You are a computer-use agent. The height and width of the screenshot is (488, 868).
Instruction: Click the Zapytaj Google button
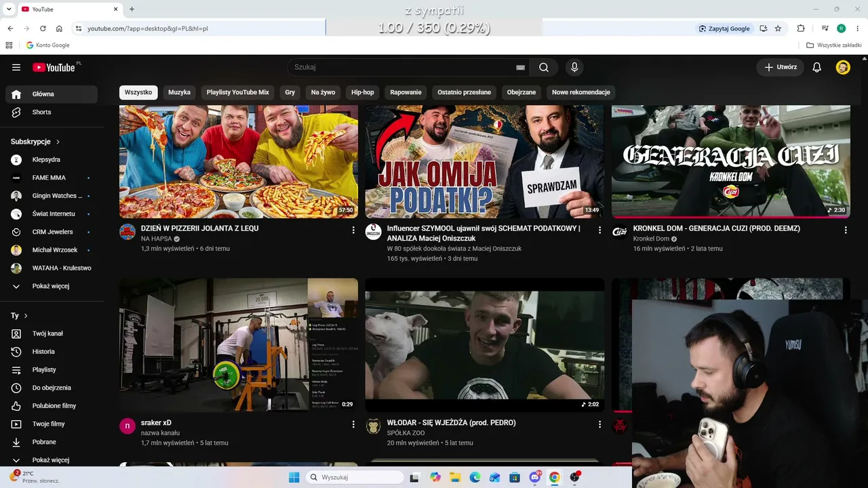724,28
